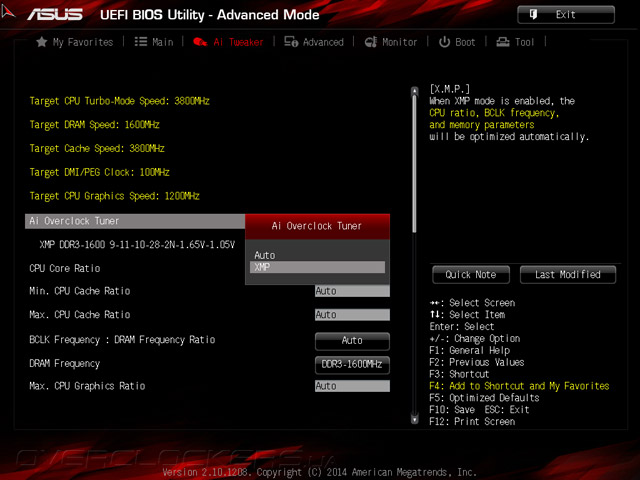Click the Monitor tab icon

(x=371, y=42)
